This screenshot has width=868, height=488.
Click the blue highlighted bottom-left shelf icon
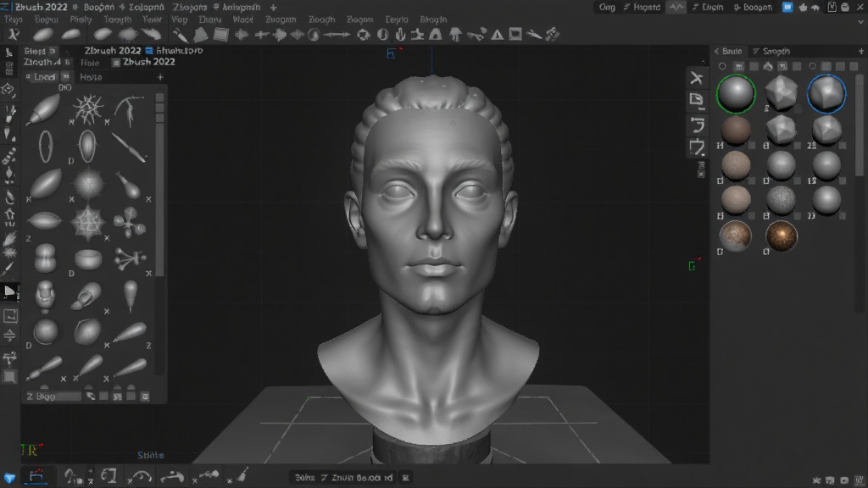[x=36, y=476]
